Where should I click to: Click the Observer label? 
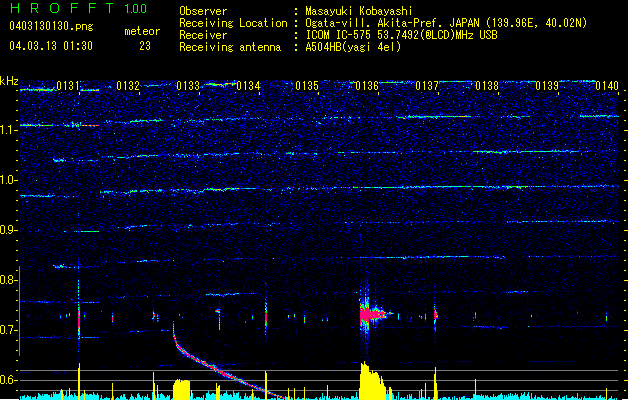click(203, 11)
